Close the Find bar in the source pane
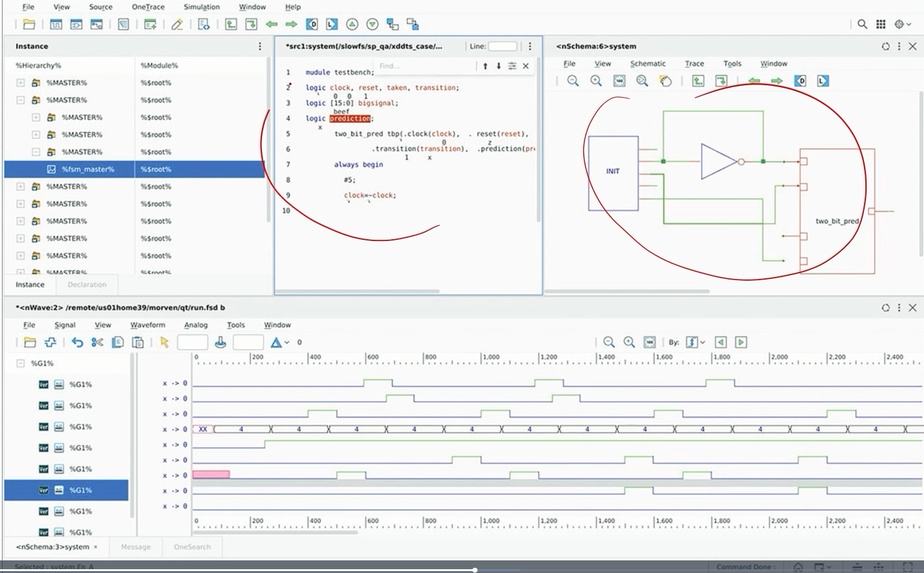 coord(526,66)
